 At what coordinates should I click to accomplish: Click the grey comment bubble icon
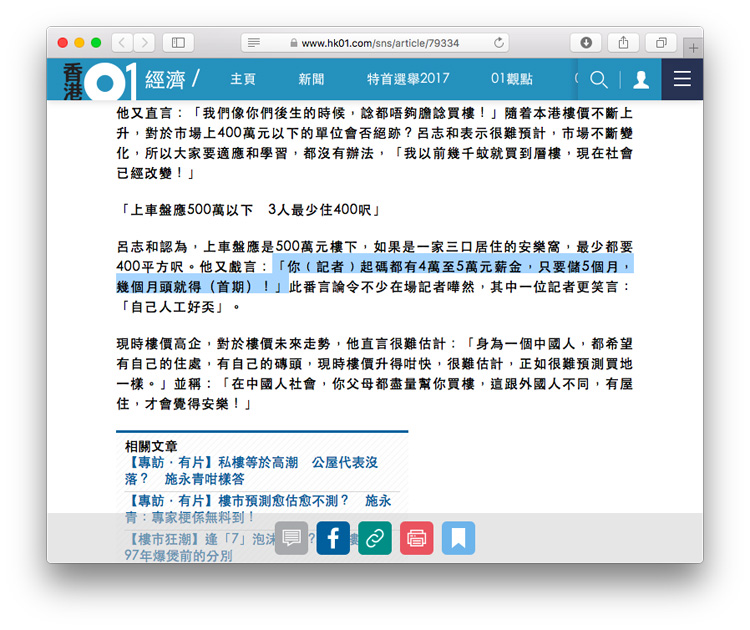tap(291, 538)
